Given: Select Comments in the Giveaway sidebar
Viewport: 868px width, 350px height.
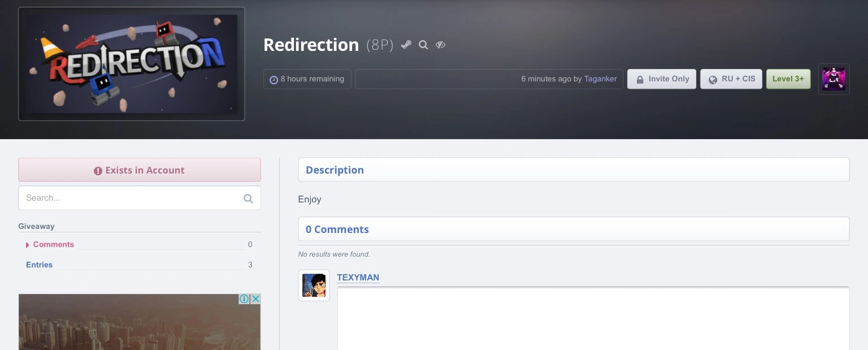Looking at the screenshot, I should [x=54, y=244].
